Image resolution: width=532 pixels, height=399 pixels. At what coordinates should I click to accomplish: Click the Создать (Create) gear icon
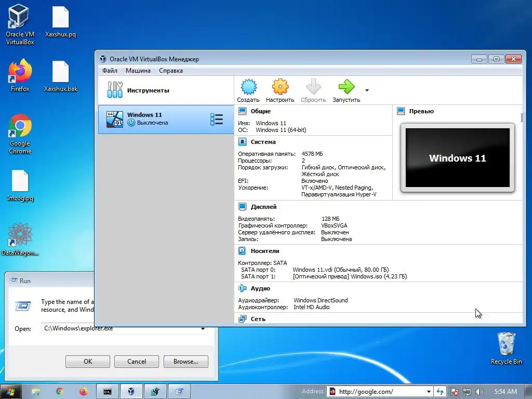click(248, 87)
